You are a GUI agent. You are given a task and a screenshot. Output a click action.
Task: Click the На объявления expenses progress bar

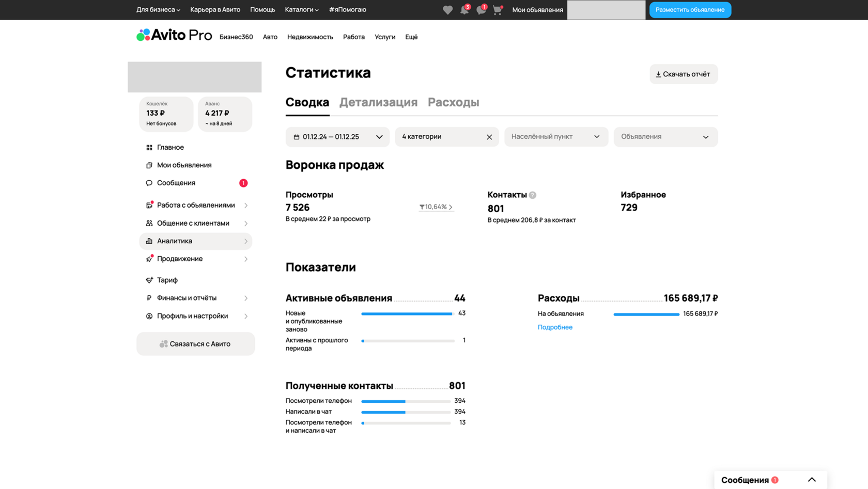click(x=646, y=314)
